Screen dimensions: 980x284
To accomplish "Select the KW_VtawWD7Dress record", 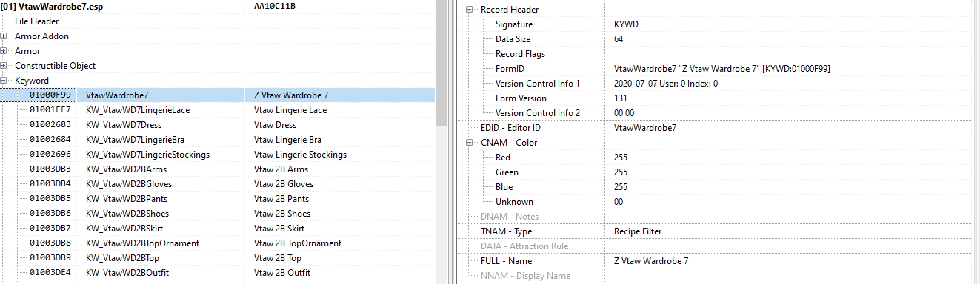I will click(217, 125).
